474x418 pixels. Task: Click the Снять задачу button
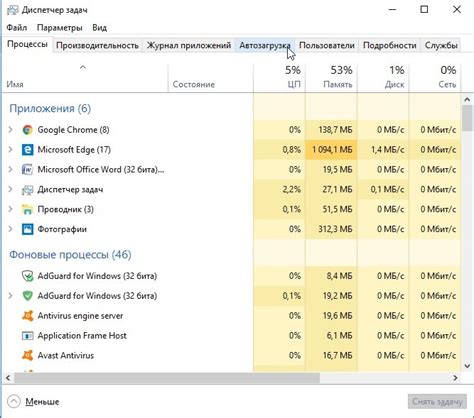[x=437, y=402]
